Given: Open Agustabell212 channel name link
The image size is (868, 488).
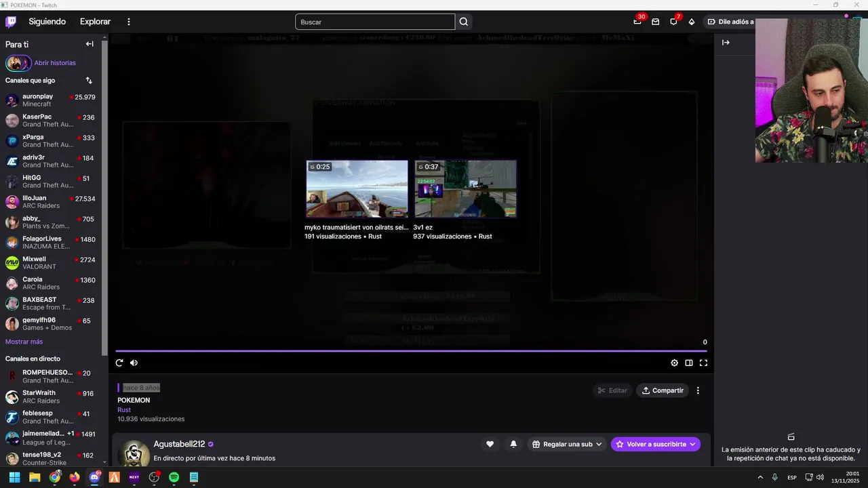Looking at the screenshot, I should coord(179,444).
